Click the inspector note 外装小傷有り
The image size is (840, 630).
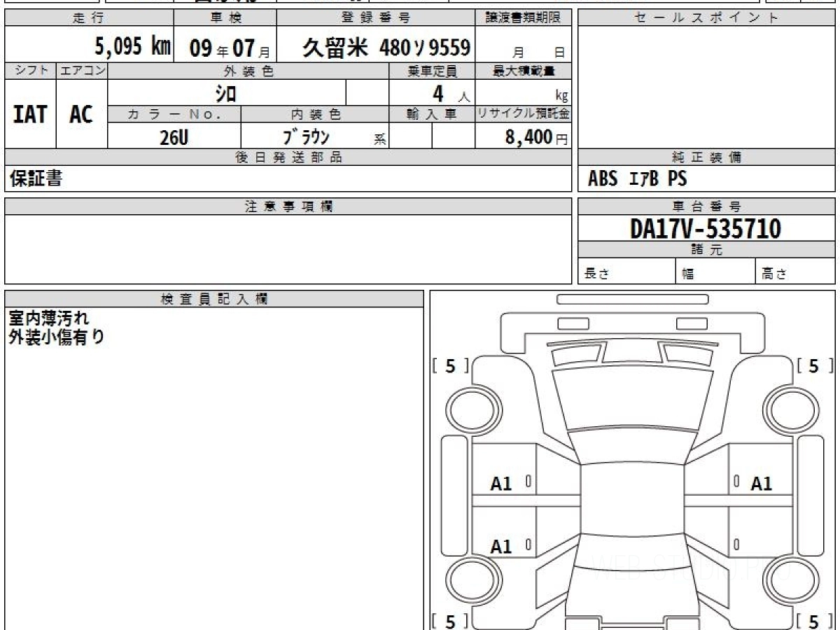(x=57, y=337)
